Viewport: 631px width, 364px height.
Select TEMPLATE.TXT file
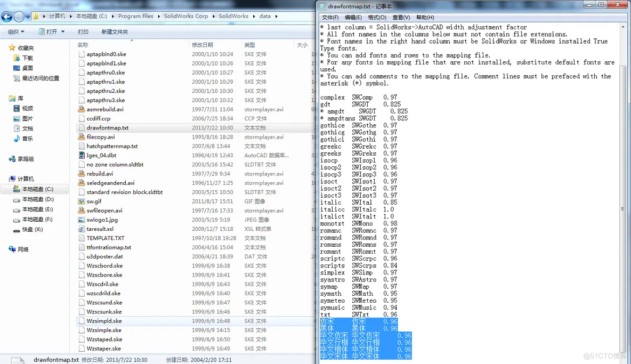[x=106, y=238]
